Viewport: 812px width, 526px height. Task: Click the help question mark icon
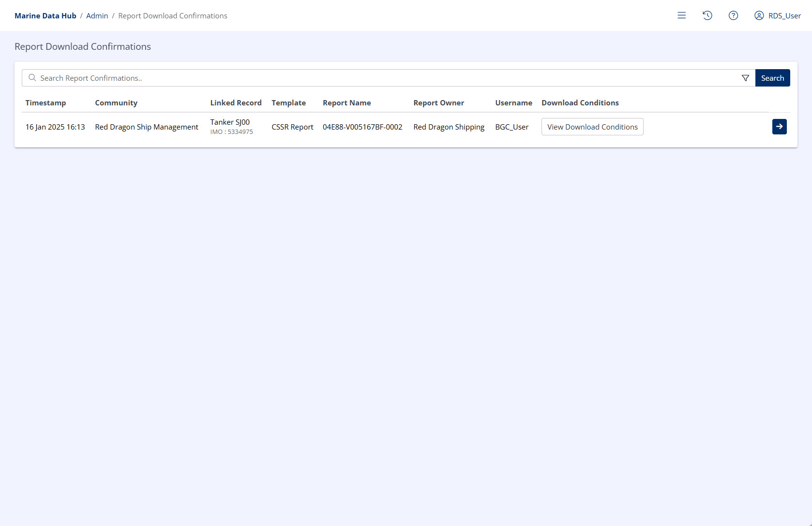point(733,15)
